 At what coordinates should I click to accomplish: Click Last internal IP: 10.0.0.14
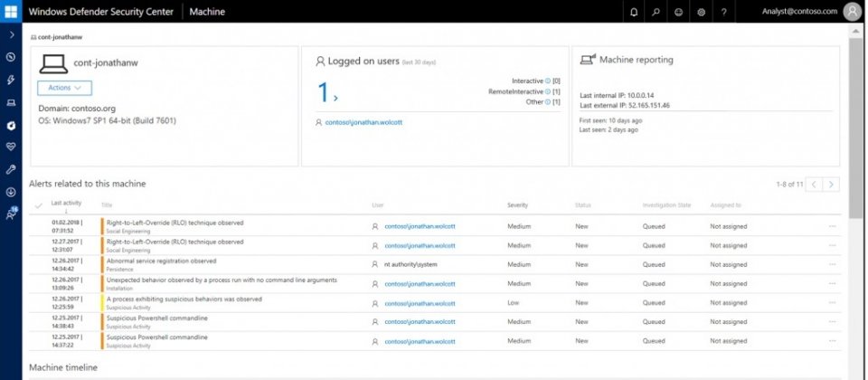(x=617, y=96)
